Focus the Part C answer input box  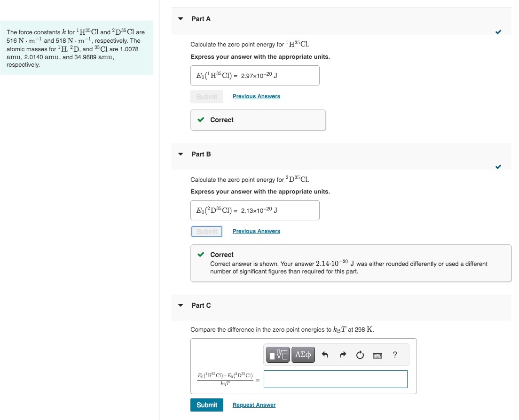[x=336, y=379]
